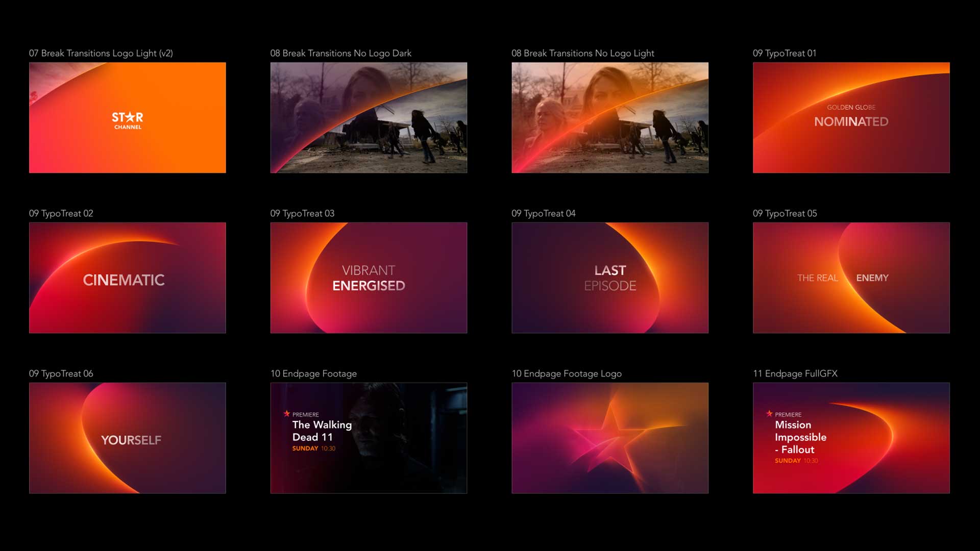Viewport: 980px width, 551px height.
Task: Select the Break Transitions No Logo Dark thumbnail
Action: coord(369,117)
